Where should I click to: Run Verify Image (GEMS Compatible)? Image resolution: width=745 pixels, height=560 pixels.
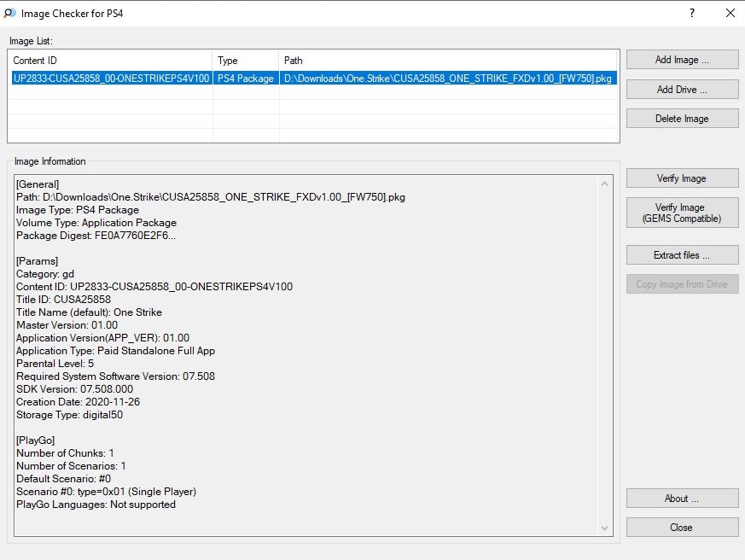(x=683, y=213)
